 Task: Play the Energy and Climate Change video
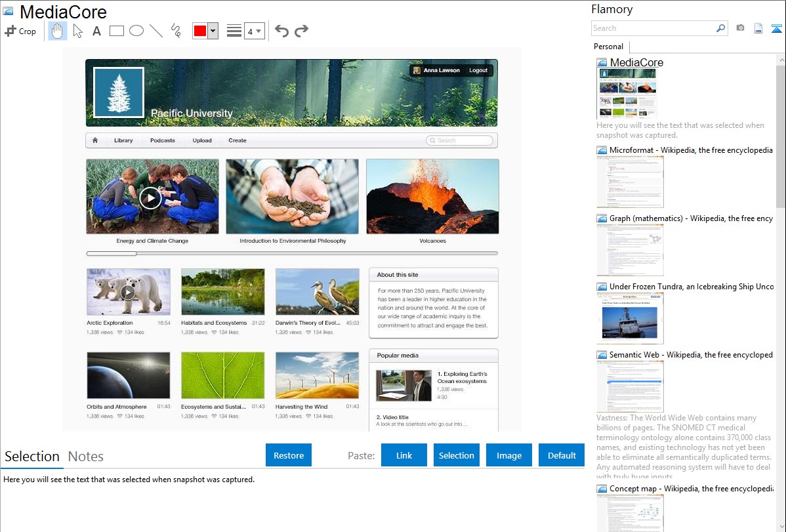(x=150, y=197)
